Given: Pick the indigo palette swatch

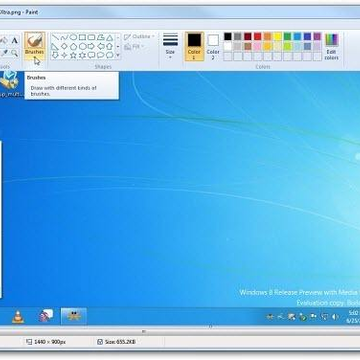Looking at the screenshot, I should [307, 36].
